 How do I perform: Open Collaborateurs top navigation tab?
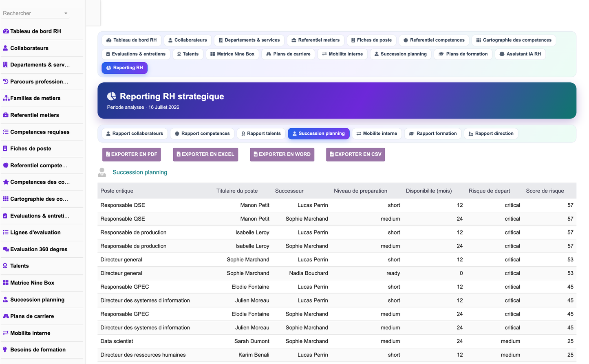188,40
